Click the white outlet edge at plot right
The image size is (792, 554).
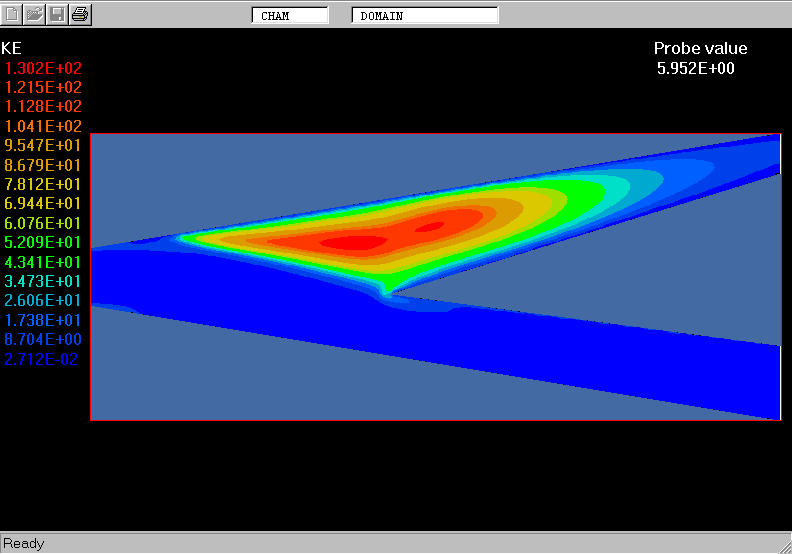pyautogui.click(x=779, y=380)
